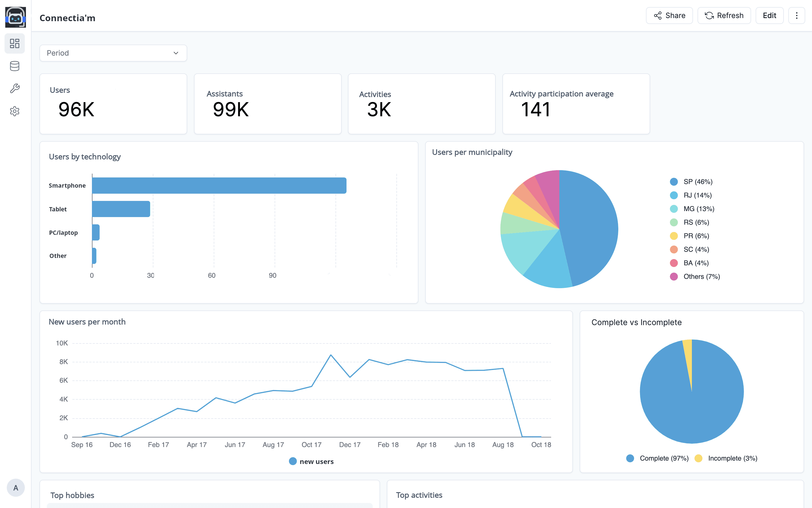Toggle the SC (4%) legend entry

[x=690, y=249]
